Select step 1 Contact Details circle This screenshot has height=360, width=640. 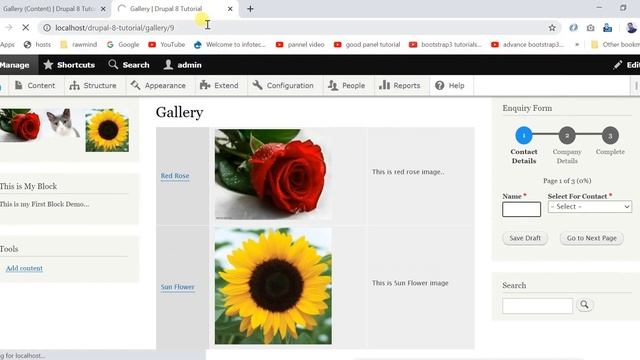(x=524, y=136)
